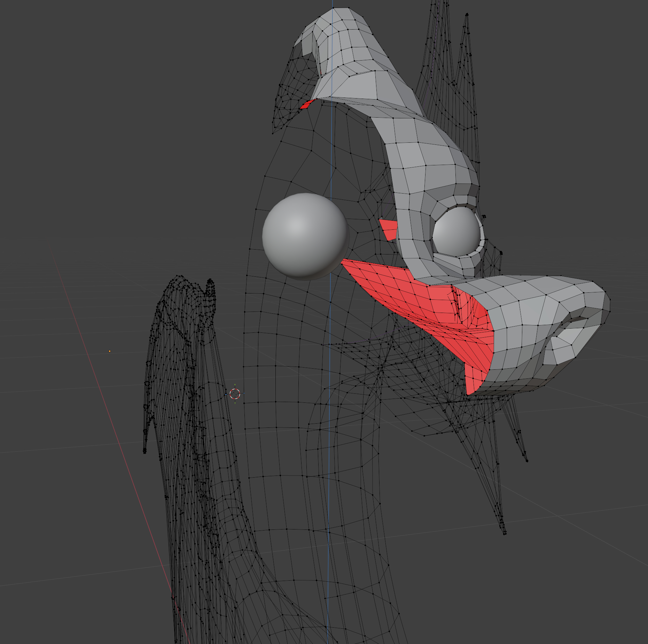648x644 pixels.
Task: Click the small red face beside the eye socket
Action: pos(389,229)
